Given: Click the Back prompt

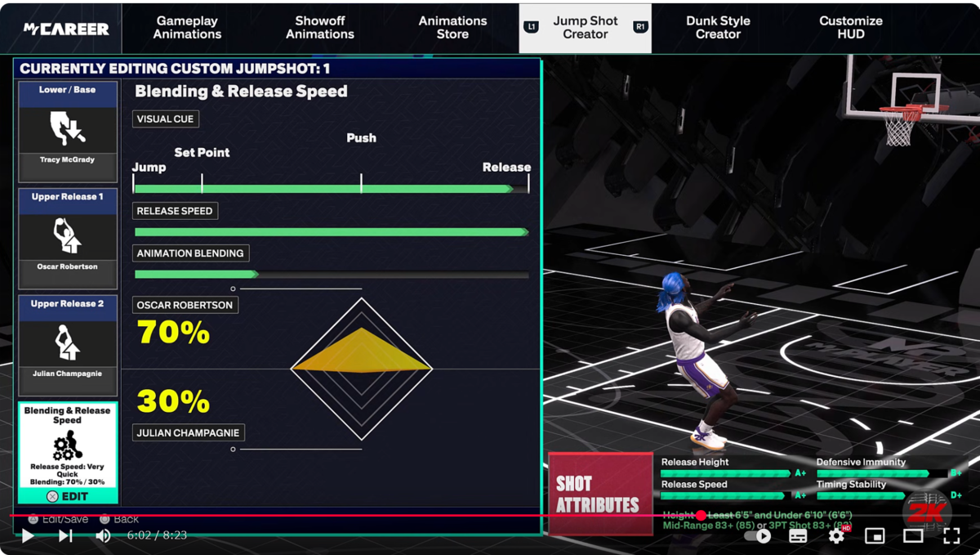Looking at the screenshot, I should 119,519.
